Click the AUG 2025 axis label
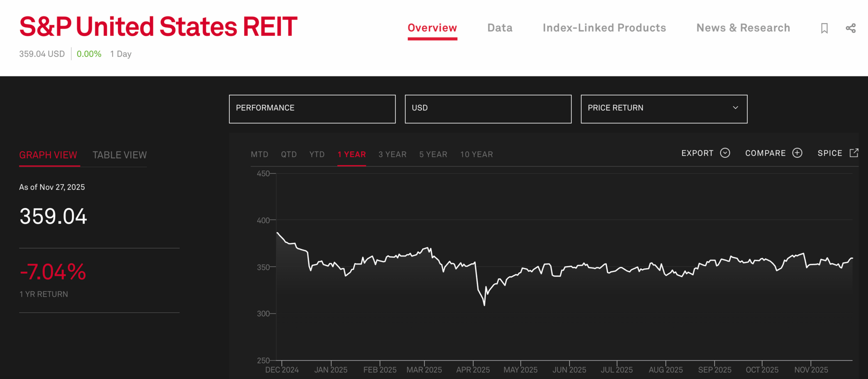The height and width of the screenshot is (379, 868). click(665, 370)
